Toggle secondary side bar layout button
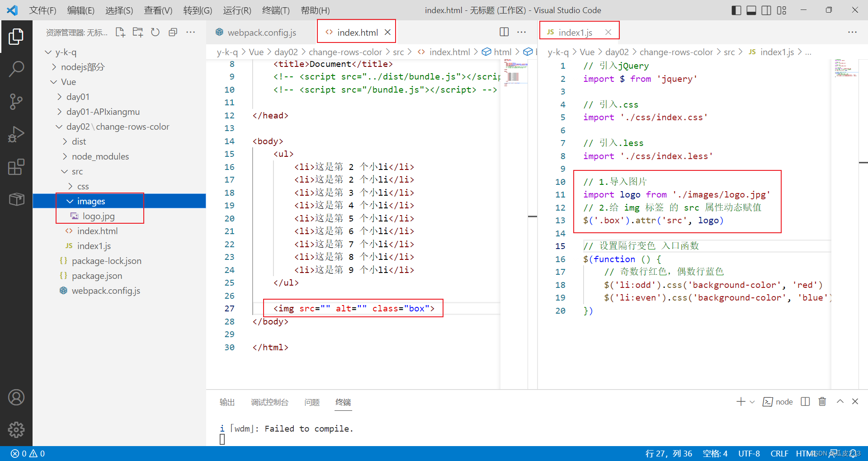The image size is (868, 461). click(x=766, y=10)
